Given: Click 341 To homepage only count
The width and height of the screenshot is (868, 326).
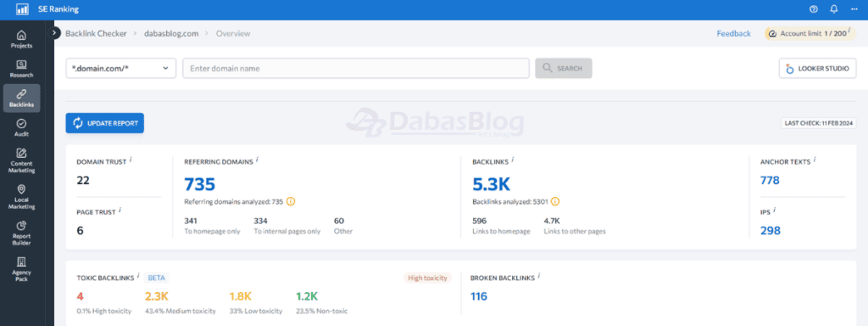Looking at the screenshot, I should pyautogui.click(x=191, y=221).
